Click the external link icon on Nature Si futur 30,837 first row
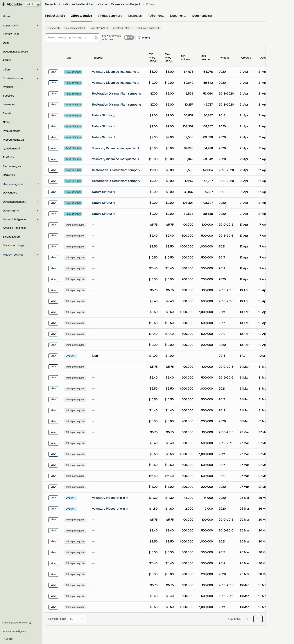This screenshot has width=294, height=644. tap(114, 115)
